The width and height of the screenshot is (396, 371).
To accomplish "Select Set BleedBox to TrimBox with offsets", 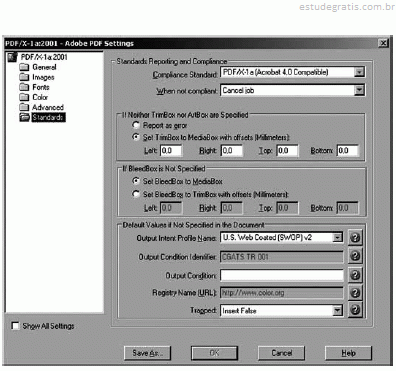I will [x=136, y=194].
